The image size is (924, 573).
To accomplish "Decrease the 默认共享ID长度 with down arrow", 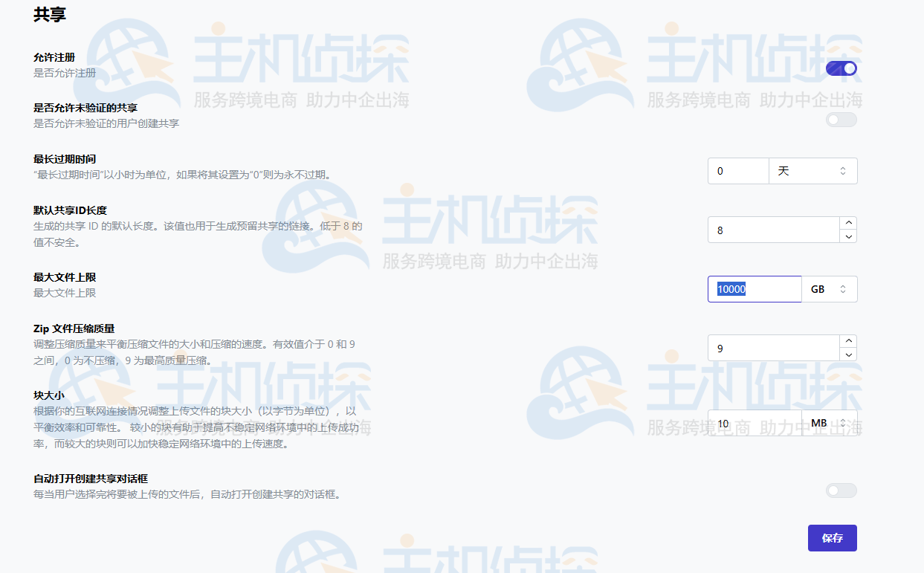I will [849, 236].
